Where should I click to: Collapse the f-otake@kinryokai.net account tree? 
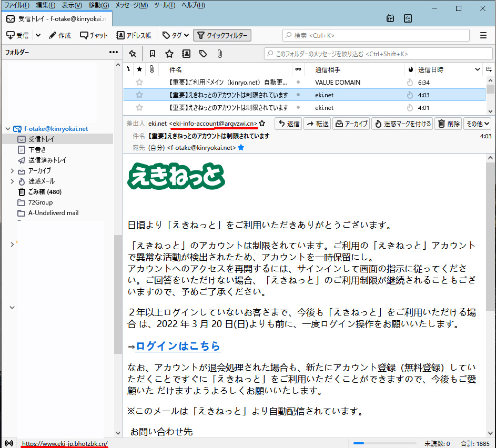pyautogui.click(x=8, y=129)
